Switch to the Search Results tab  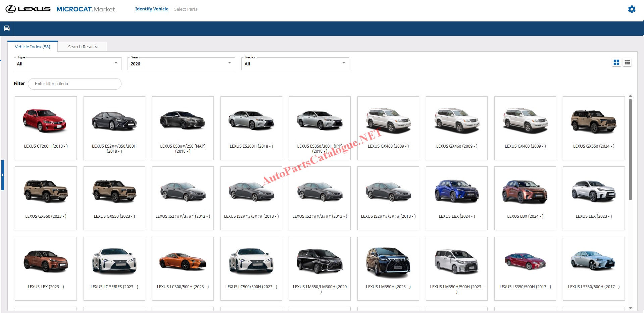(82, 47)
